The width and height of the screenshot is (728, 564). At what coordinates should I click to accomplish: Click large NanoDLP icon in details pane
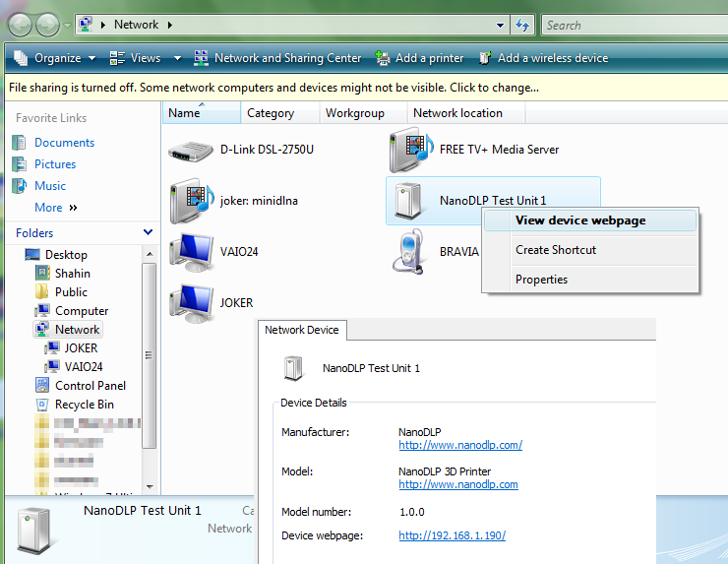click(34, 531)
